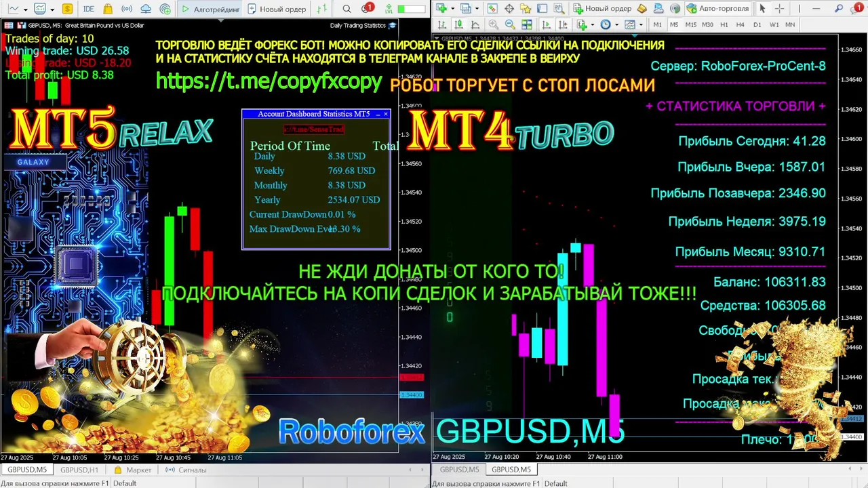Select the M1 timeframe in MT4
This screenshot has width=868, height=488.
pos(657,24)
